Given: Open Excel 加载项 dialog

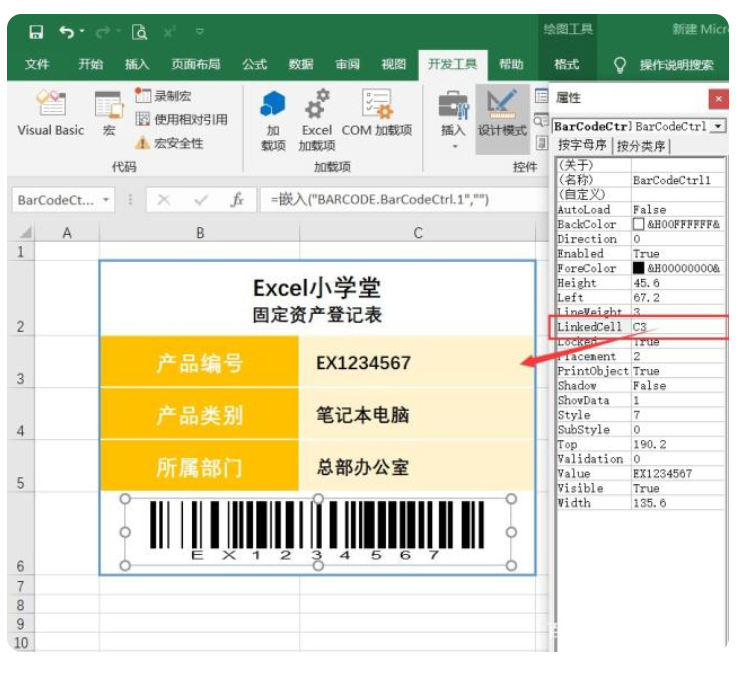Looking at the screenshot, I should coord(317,120).
